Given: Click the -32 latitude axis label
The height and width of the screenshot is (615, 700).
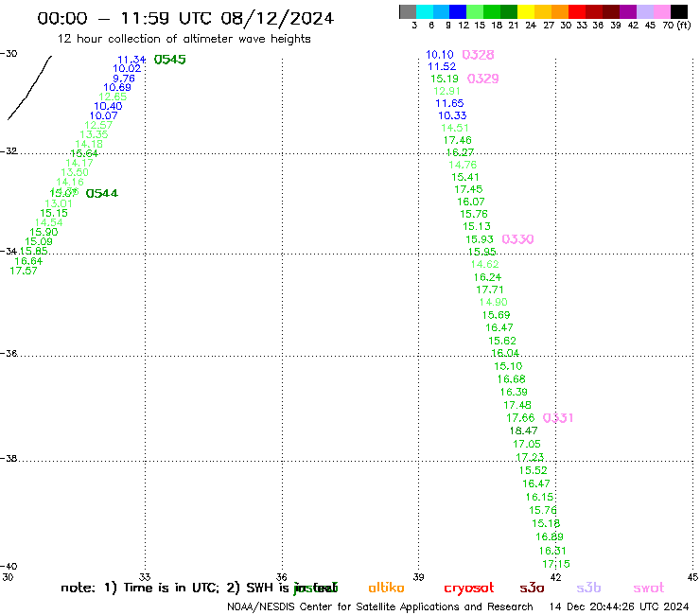Looking at the screenshot, I should pos(9,151).
